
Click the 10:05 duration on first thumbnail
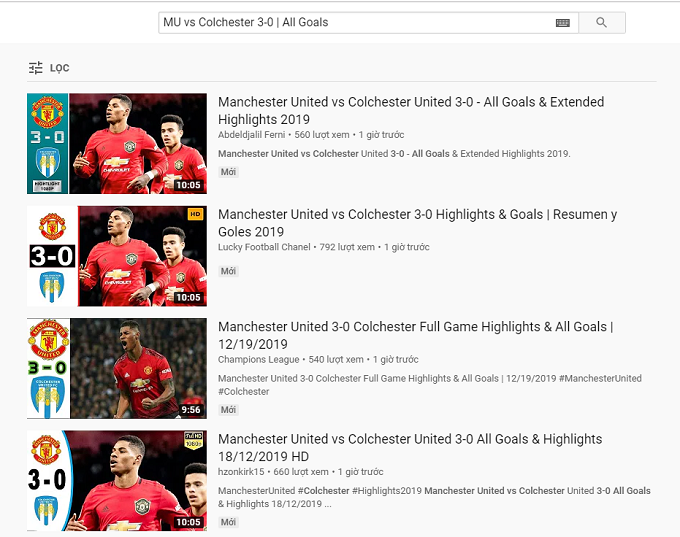point(188,185)
